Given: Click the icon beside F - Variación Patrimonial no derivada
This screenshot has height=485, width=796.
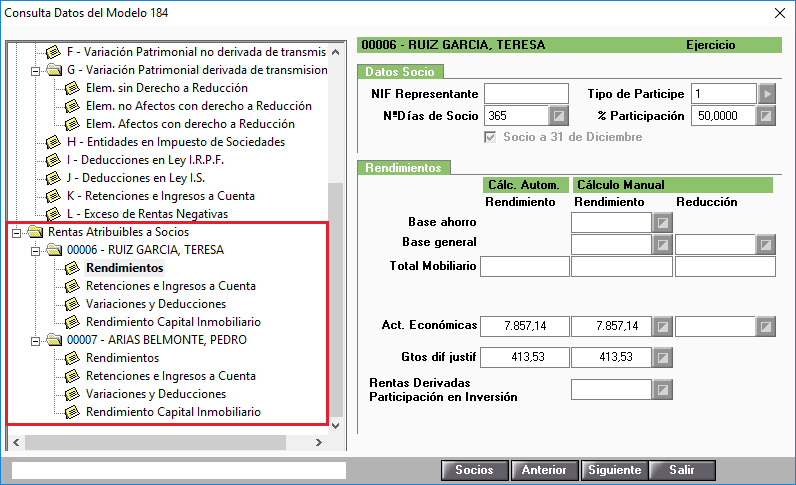Looking at the screenshot, I should tap(53, 52).
